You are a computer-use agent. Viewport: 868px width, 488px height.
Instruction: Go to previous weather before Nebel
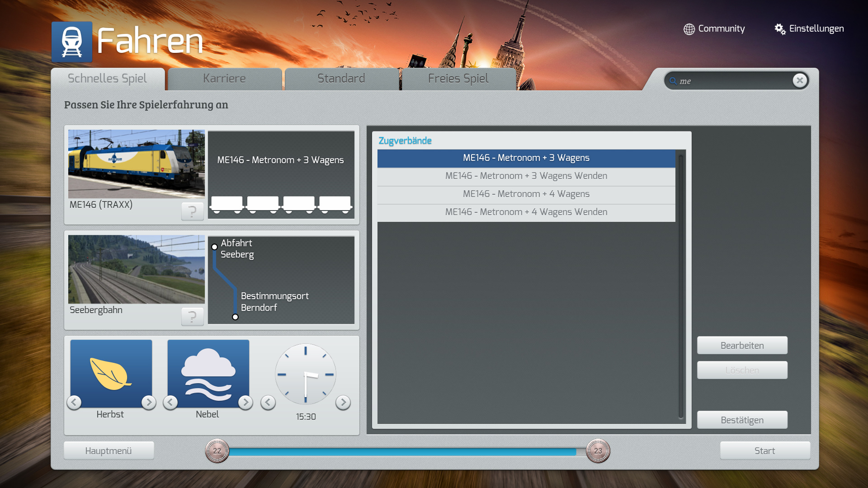(170, 402)
